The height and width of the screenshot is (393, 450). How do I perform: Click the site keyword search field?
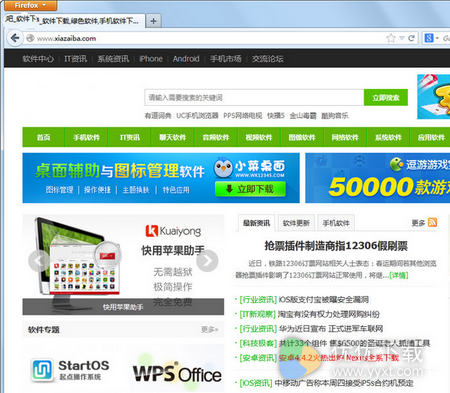(x=254, y=97)
